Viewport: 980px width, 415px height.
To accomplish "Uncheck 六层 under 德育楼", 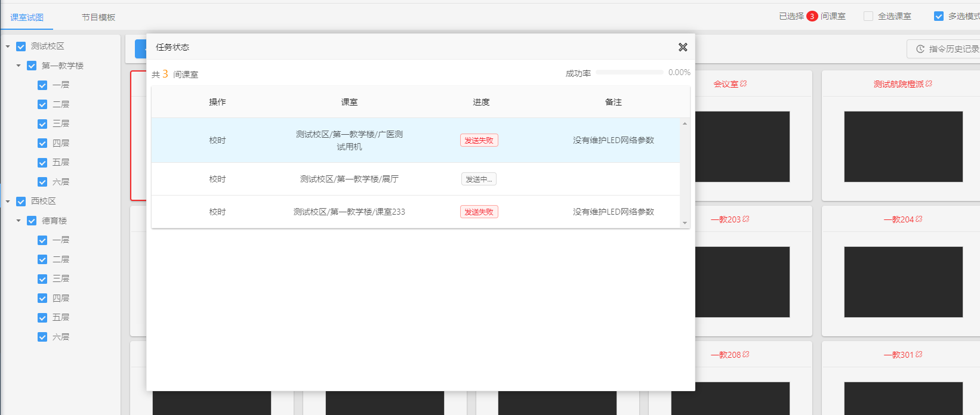I will point(42,337).
